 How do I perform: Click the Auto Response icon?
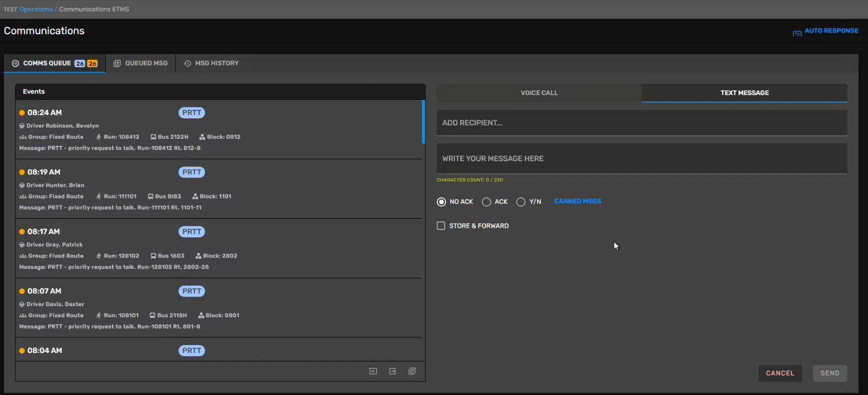797,33
